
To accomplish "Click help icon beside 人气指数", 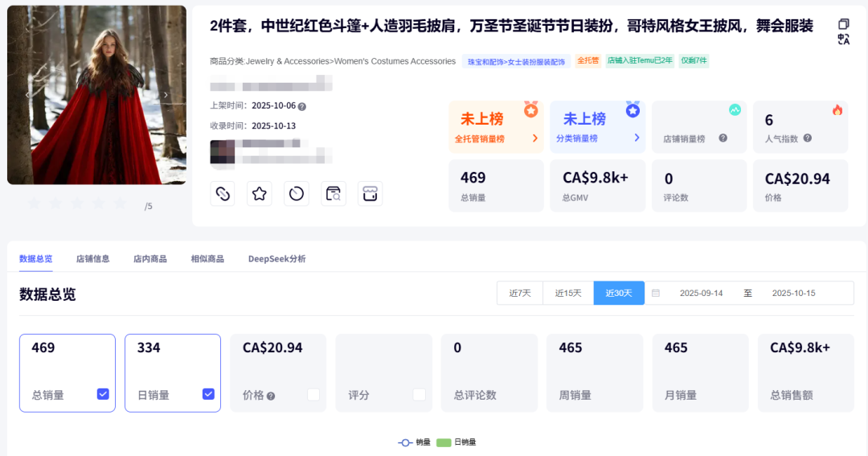I will coord(807,138).
